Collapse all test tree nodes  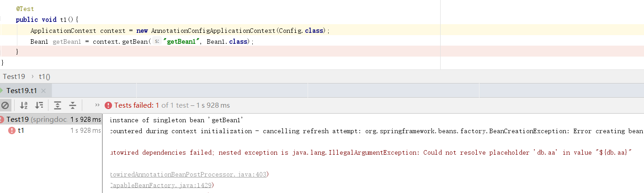click(73, 105)
